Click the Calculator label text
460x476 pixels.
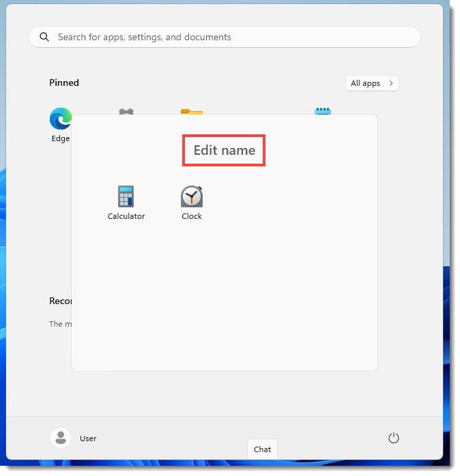click(126, 216)
